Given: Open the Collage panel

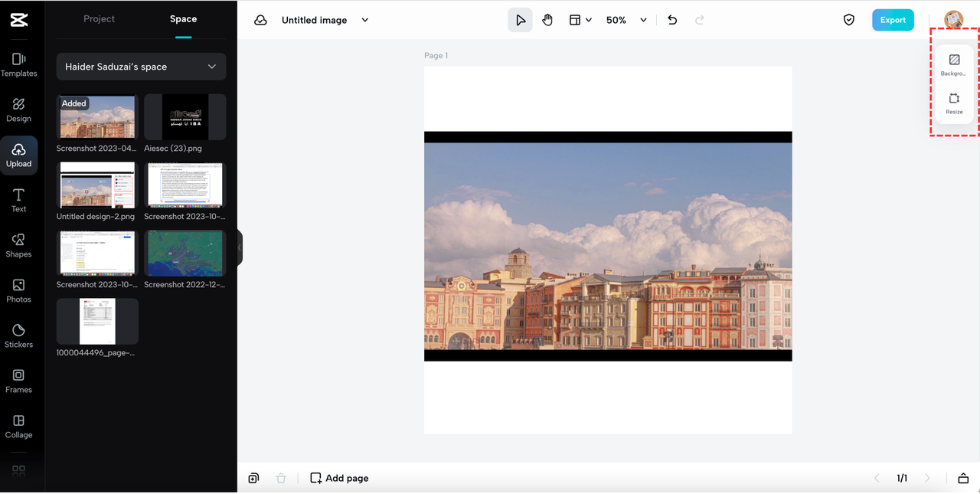Looking at the screenshot, I should (x=18, y=426).
